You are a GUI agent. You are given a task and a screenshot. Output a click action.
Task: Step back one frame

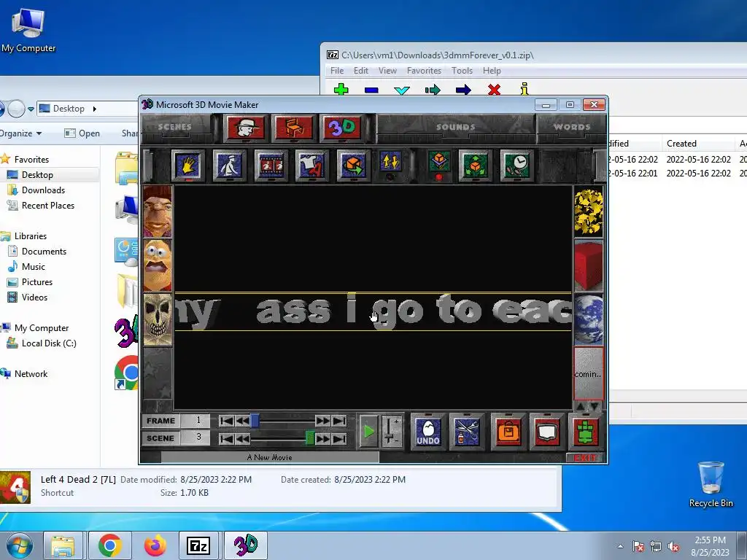pos(242,421)
